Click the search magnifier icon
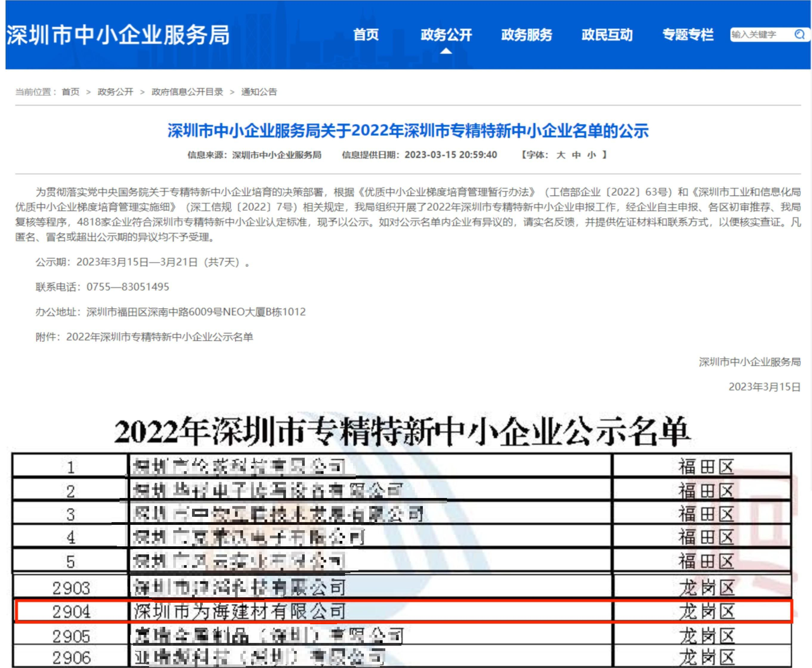The width and height of the screenshot is (812, 668). point(799,35)
